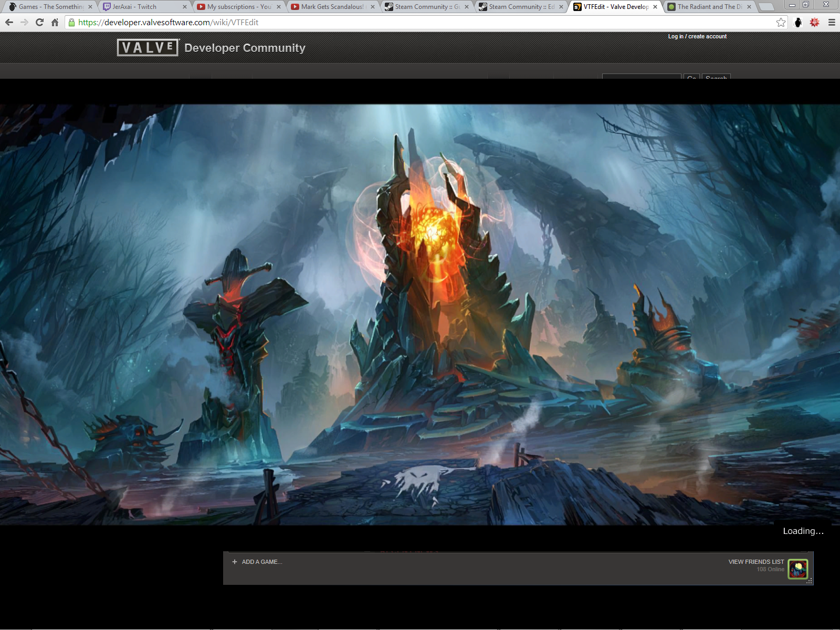840x630 pixels.
Task: Close the Games - The Something tab
Action: pos(90,7)
